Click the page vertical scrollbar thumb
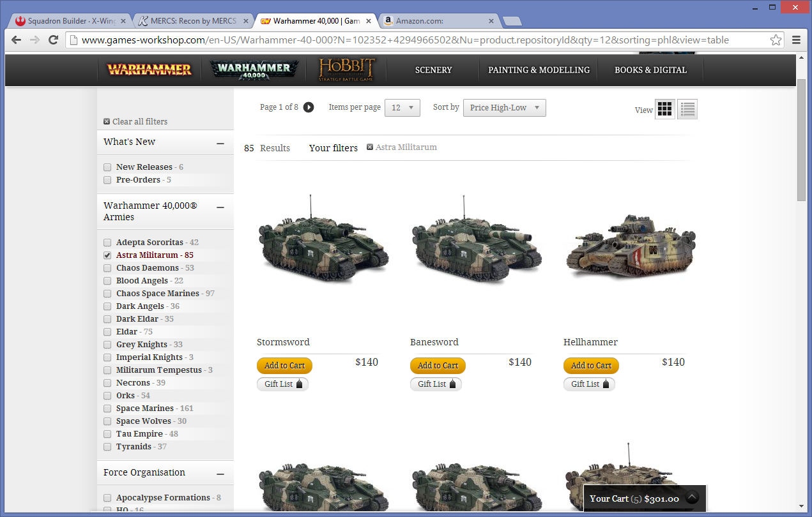 tap(802, 140)
